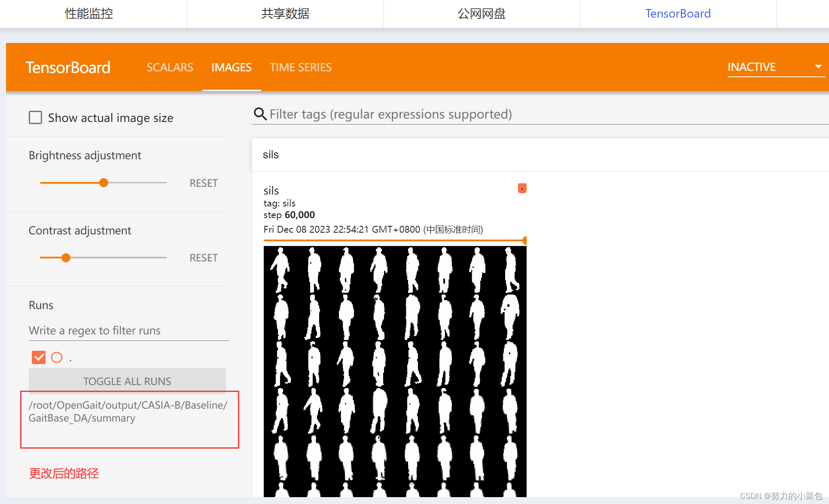The width and height of the screenshot is (829, 504).
Task: Enable the Show actual image size checkbox
Action: point(35,117)
